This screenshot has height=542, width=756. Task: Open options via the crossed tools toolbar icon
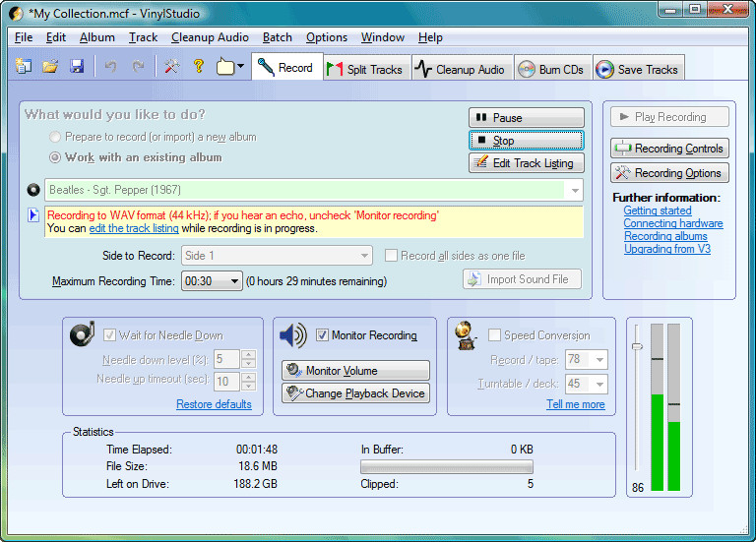coord(171,66)
